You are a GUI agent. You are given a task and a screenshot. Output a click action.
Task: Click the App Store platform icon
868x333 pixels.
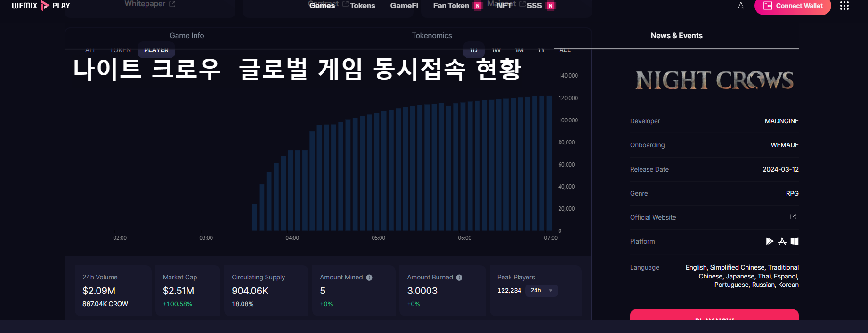(782, 241)
